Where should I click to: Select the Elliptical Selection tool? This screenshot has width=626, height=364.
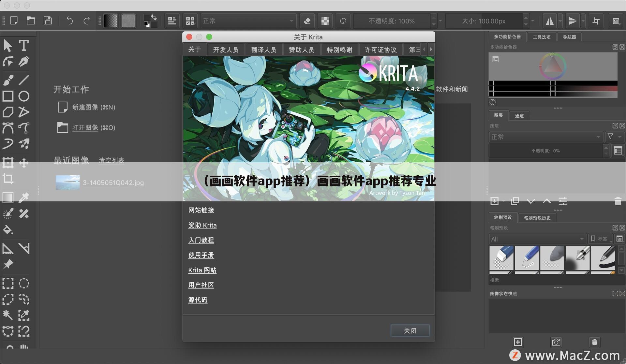pyautogui.click(x=23, y=283)
